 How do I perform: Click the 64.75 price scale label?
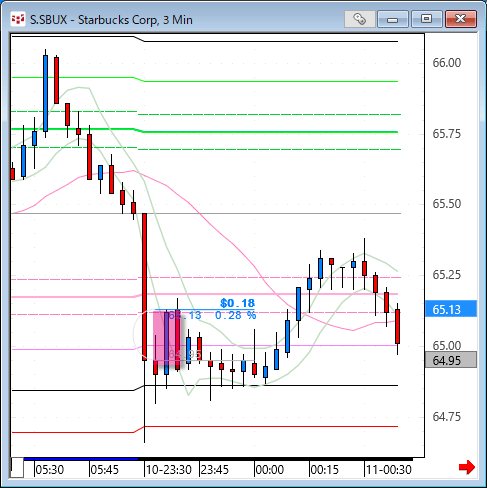[447, 417]
